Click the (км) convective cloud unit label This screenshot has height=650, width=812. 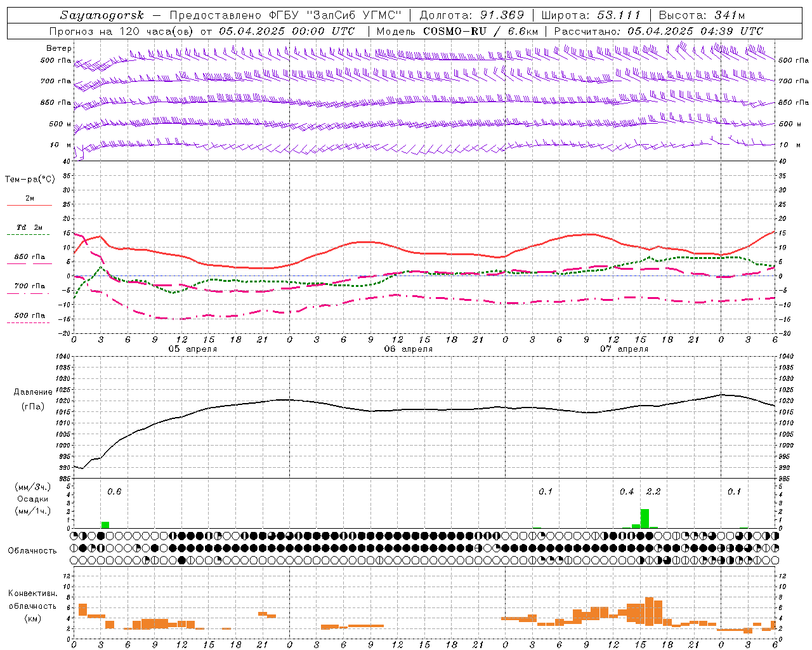(33, 618)
